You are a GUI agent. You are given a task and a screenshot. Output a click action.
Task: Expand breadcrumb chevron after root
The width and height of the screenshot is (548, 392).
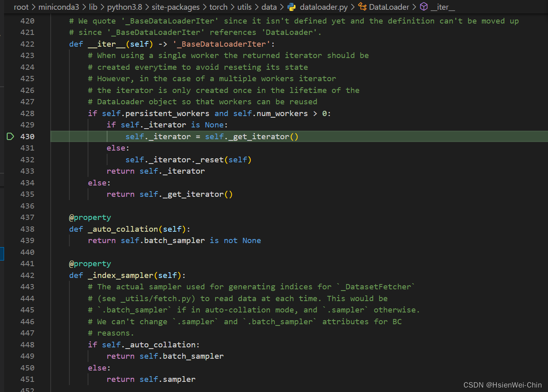tap(34, 7)
